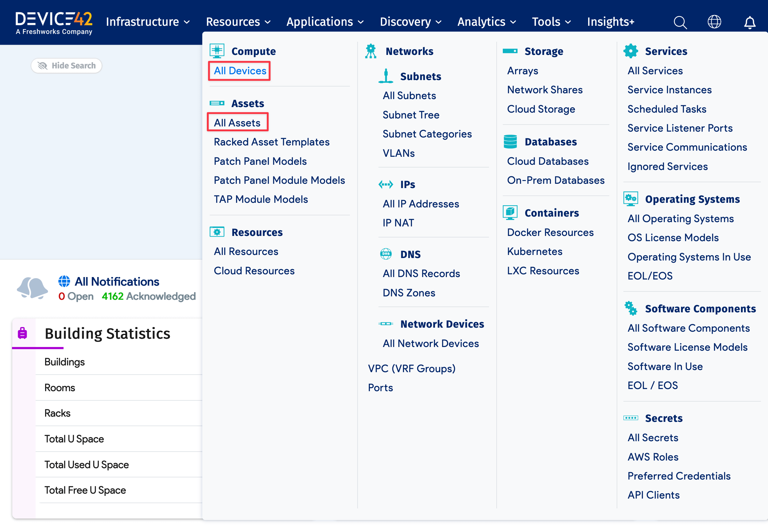Click the Containers cube icon

pos(510,212)
